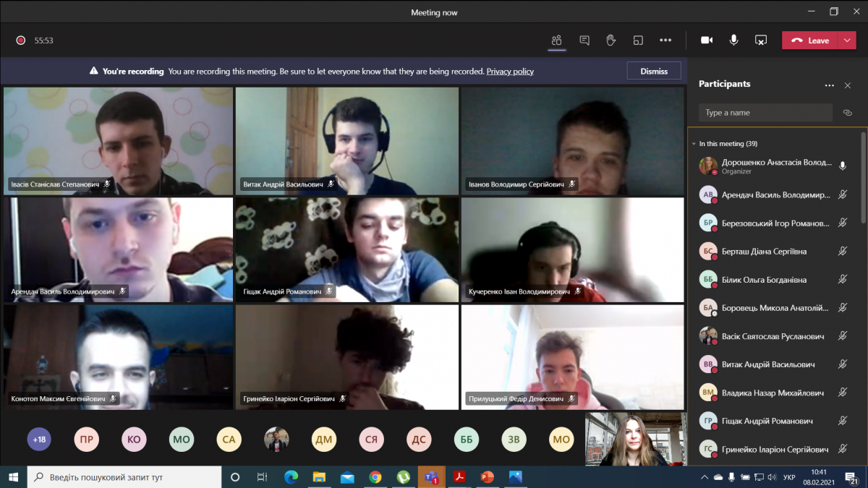The width and height of the screenshot is (868, 488).
Task: Click the stop sharing screen icon
Action: (761, 40)
